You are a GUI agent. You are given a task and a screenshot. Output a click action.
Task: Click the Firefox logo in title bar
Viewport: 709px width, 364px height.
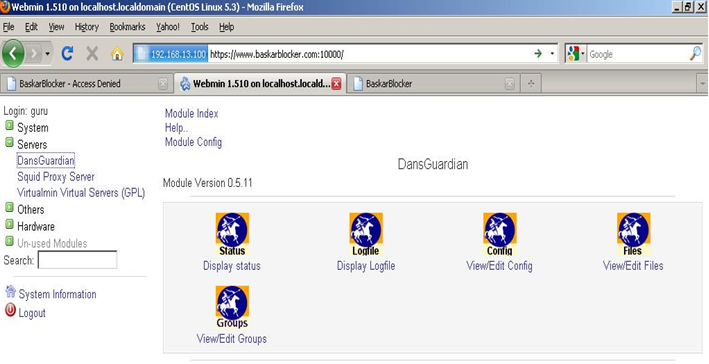[x=5, y=7]
